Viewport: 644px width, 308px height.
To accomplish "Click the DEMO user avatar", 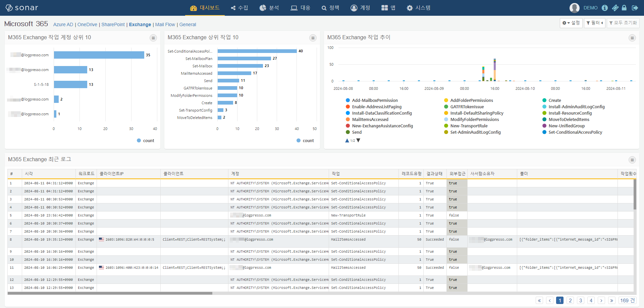I will point(575,8).
